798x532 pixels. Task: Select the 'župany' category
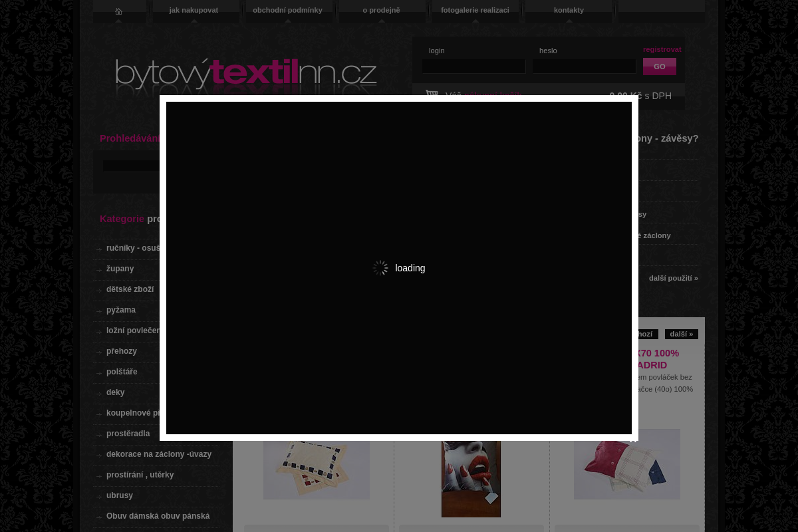(x=120, y=269)
